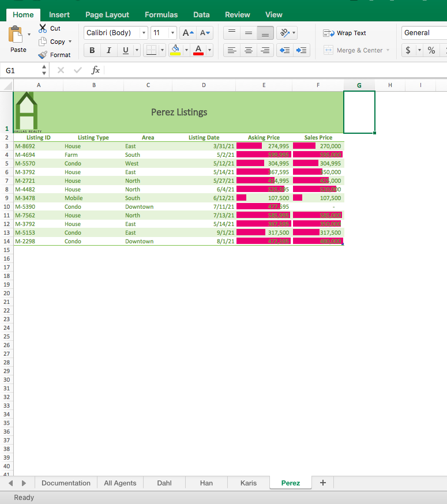Click cell with listing M-4694
The image size is (447, 504).
[x=38, y=155]
